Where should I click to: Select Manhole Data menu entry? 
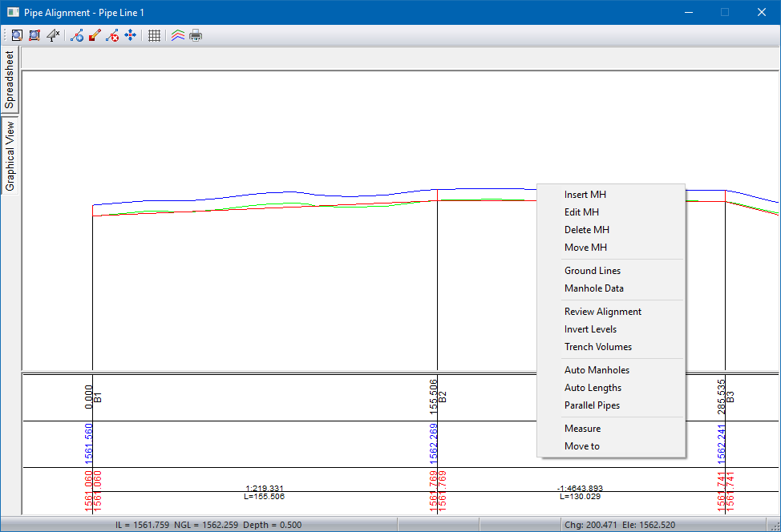pyautogui.click(x=593, y=288)
